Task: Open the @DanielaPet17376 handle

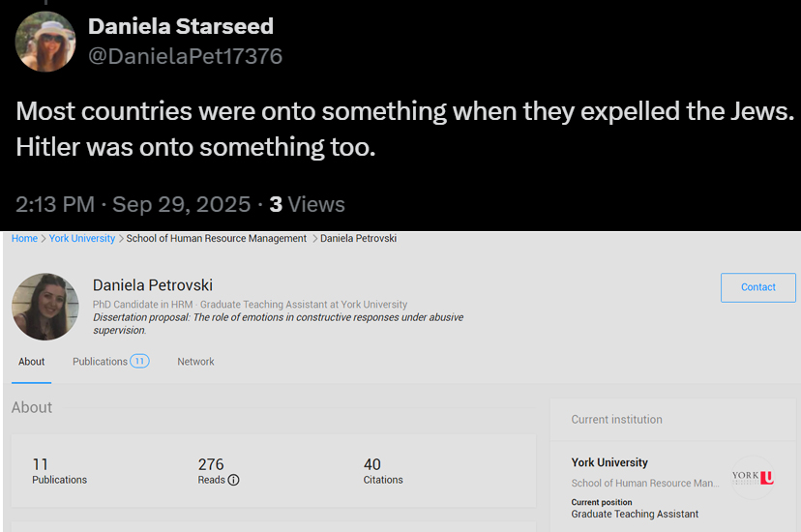Action: [185, 56]
